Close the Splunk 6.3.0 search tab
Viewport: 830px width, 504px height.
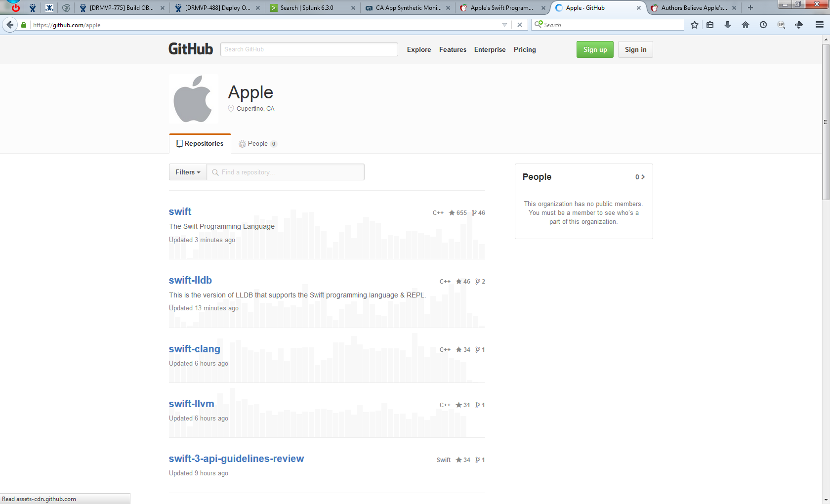(x=353, y=8)
